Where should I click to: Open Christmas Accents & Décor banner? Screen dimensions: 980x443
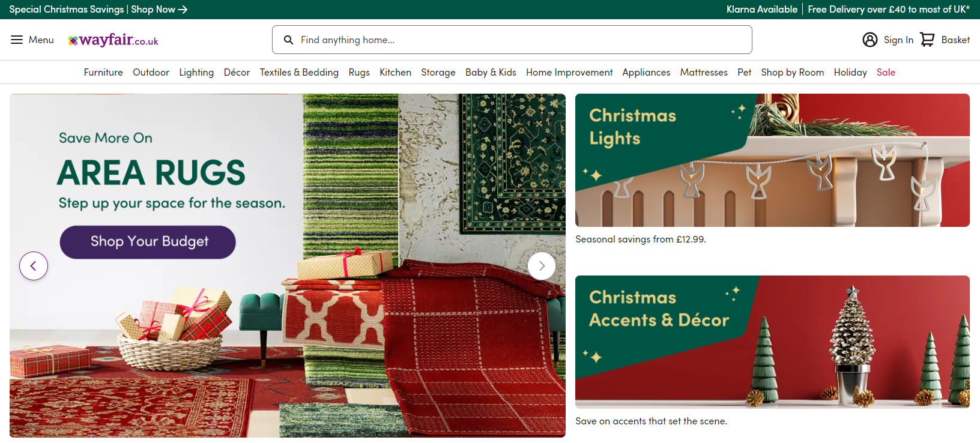tap(772, 342)
